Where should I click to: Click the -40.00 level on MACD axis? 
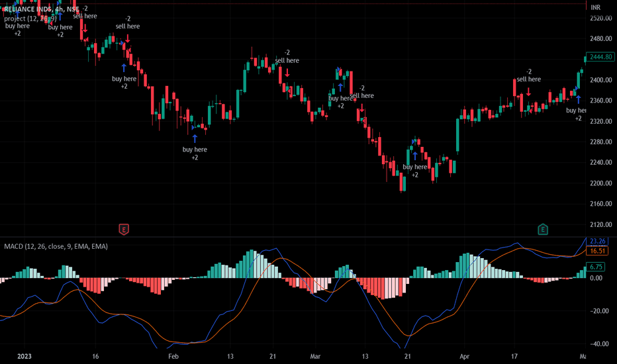point(598,343)
